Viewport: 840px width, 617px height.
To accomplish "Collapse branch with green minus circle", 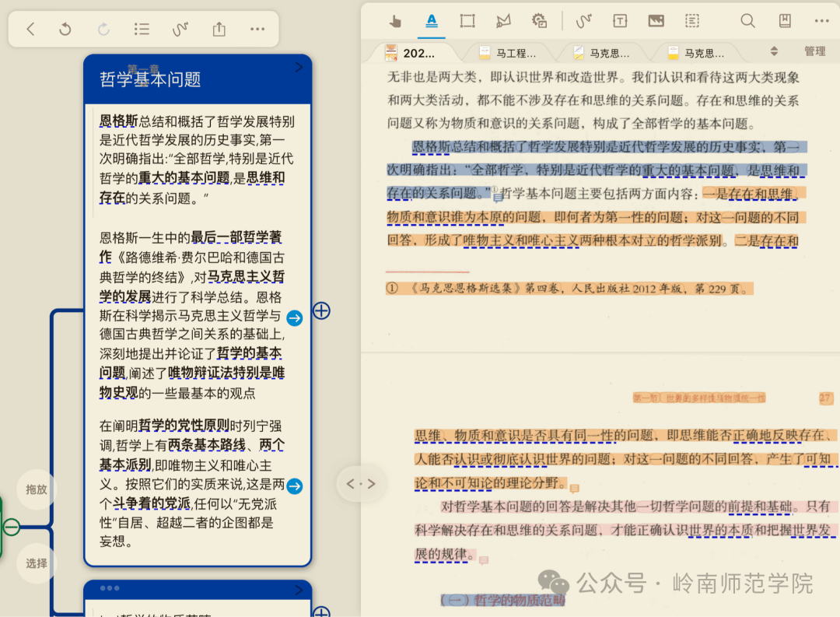I will point(12,527).
